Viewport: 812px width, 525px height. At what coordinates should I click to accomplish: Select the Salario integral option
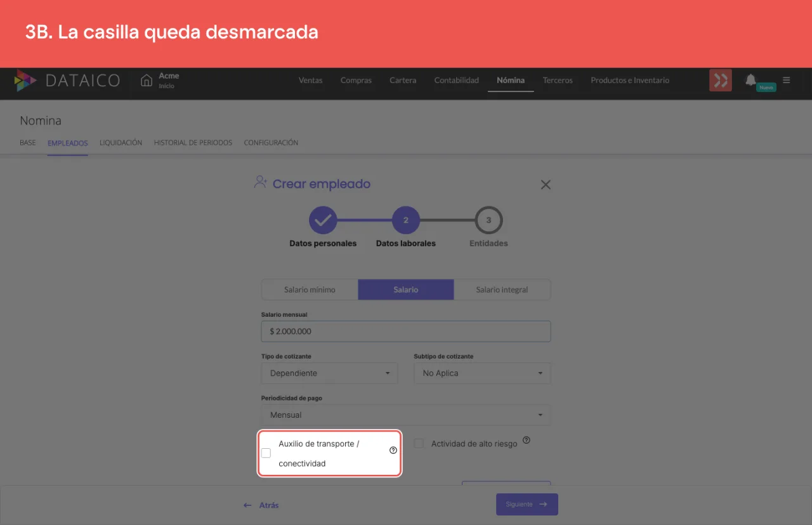(502, 289)
